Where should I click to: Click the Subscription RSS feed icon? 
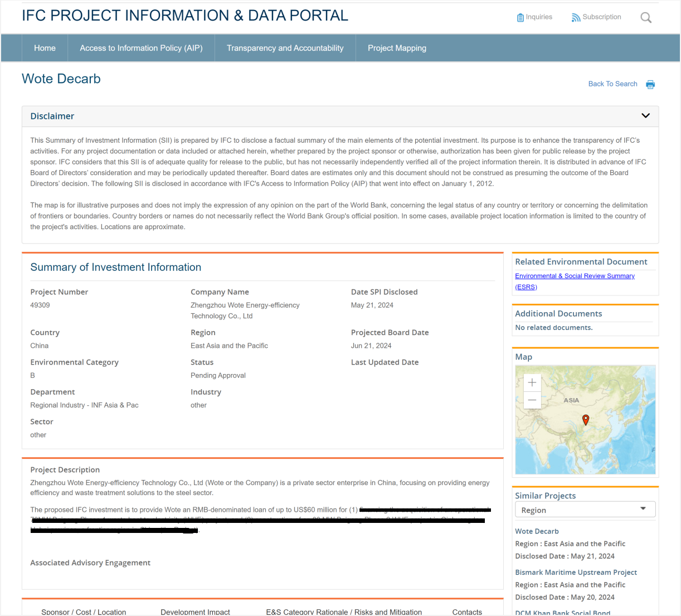(576, 18)
